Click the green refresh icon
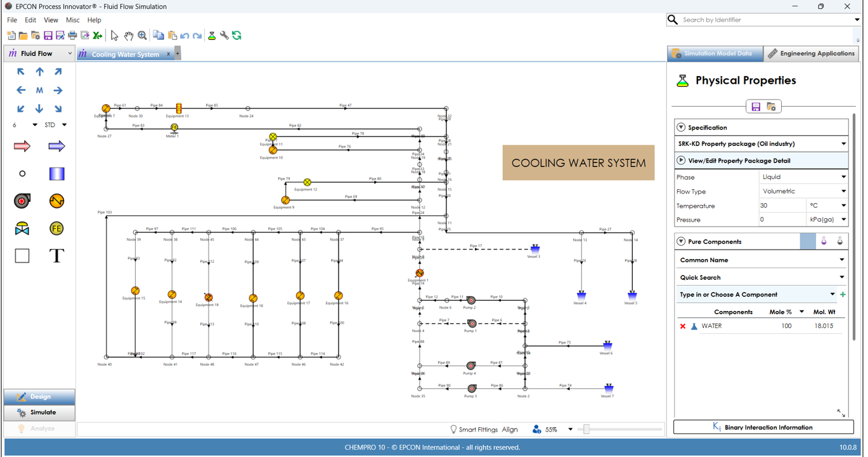868x457 pixels. point(236,36)
